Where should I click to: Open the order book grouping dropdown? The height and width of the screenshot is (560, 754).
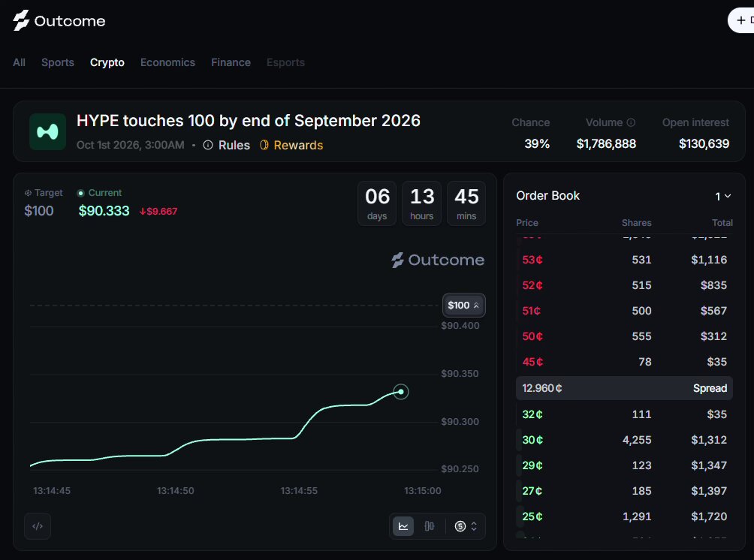[x=722, y=196]
